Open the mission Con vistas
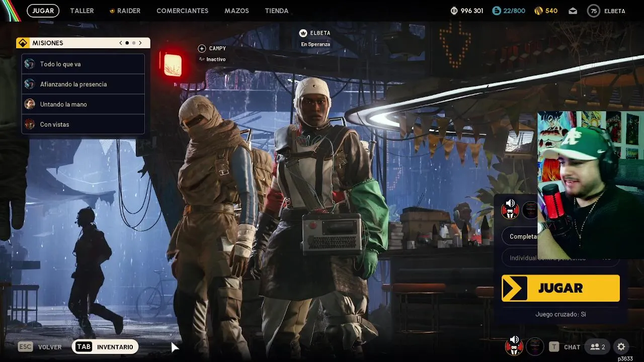 coord(83,124)
